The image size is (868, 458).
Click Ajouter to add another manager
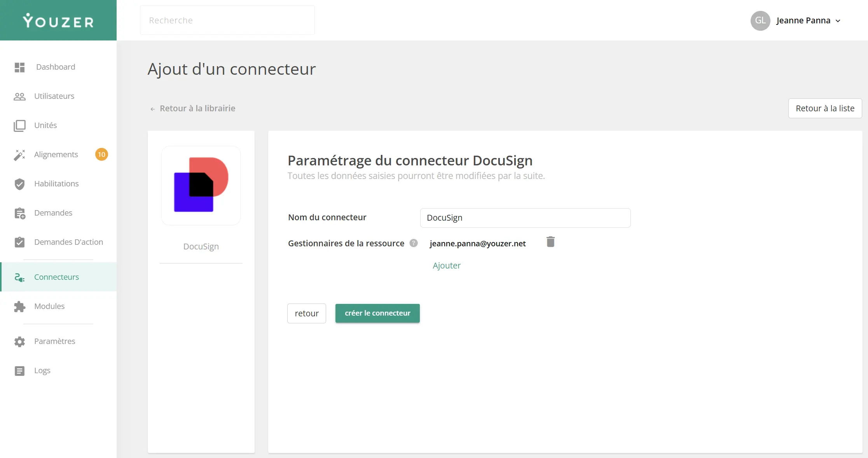pos(446,265)
